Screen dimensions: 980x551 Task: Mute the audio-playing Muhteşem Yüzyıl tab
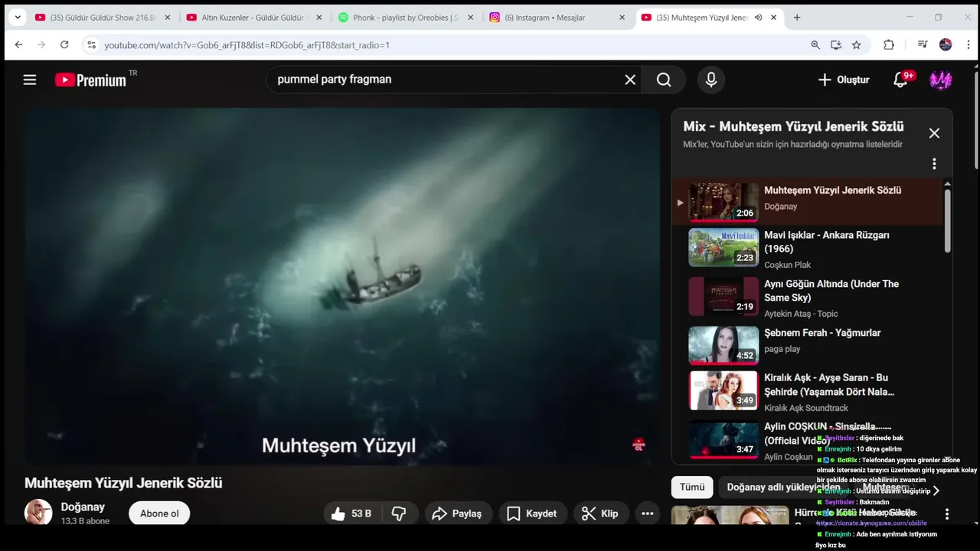point(758,18)
